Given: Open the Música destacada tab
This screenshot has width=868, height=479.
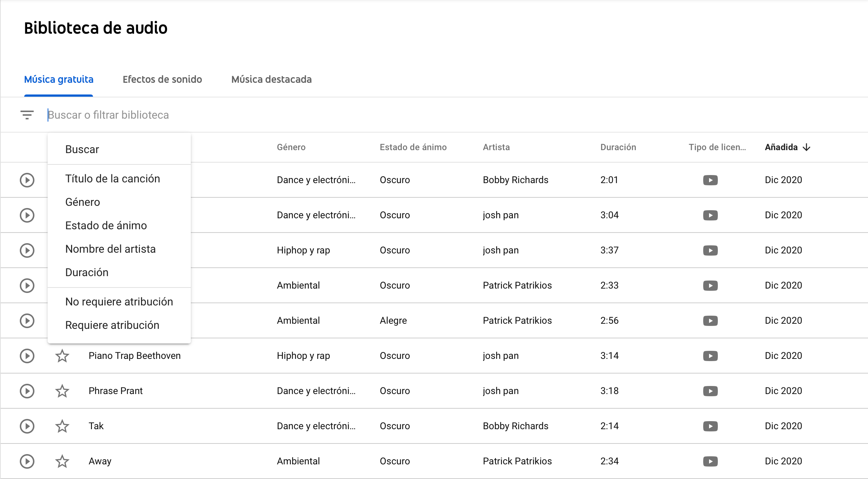Looking at the screenshot, I should 271,79.
